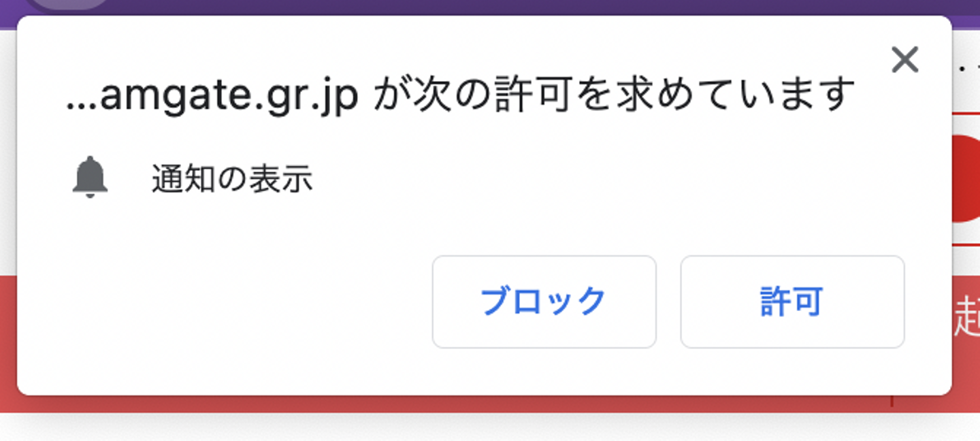Click the が次の許可を求めています heading portion

pos(615,96)
